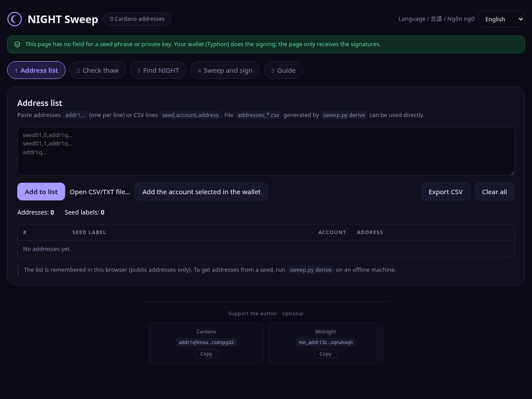Click the ADDRESS column header
This screenshot has height=399, width=532.
370,232
